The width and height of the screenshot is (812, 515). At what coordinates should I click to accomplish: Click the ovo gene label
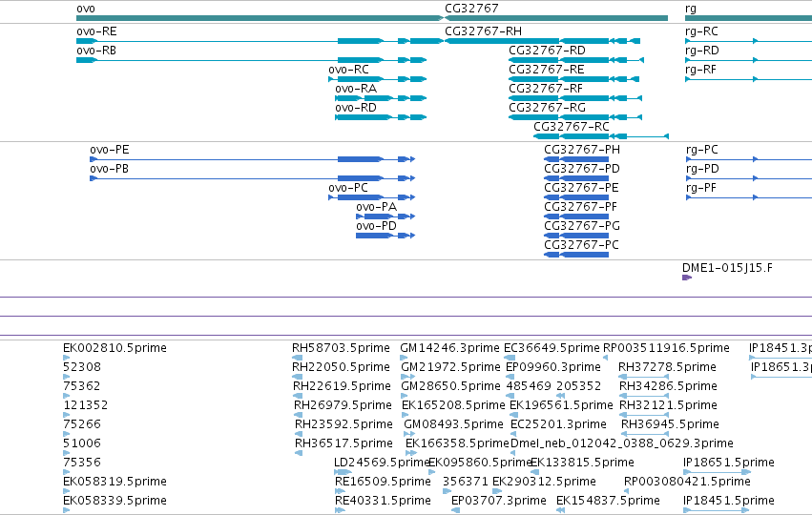click(86, 9)
